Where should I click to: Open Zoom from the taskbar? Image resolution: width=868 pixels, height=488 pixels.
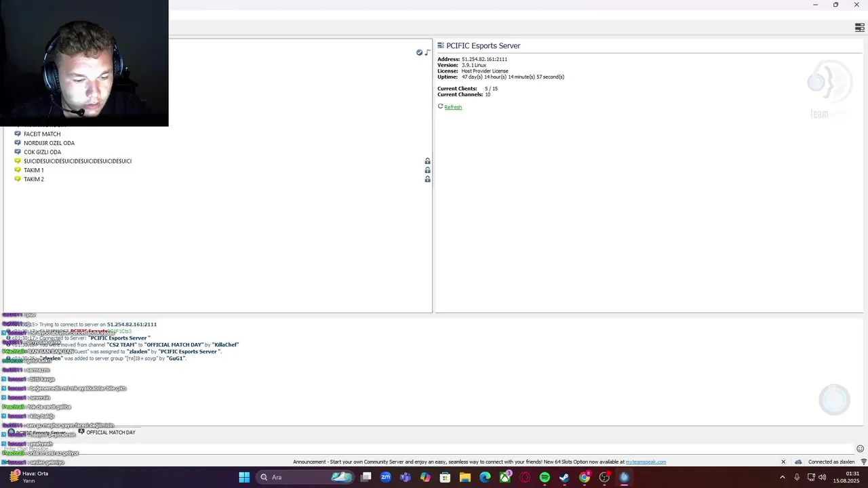coord(386,477)
